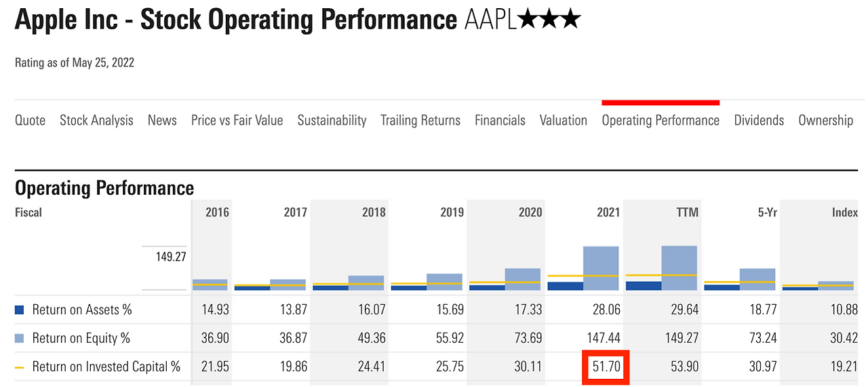Click the Return on Assets blue swatch
Viewport: 868px width, 387px height.
pyautogui.click(x=20, y=310)
